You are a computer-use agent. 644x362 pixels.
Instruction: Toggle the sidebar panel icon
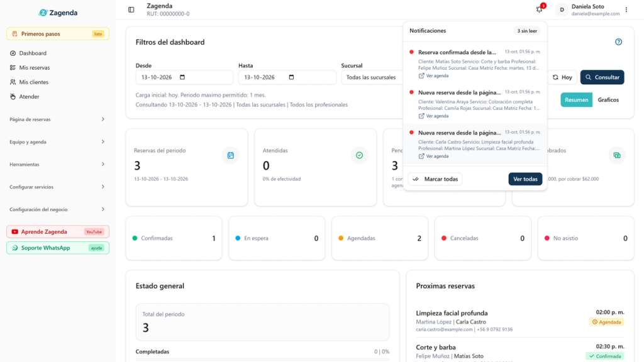[x=131, y=9]
